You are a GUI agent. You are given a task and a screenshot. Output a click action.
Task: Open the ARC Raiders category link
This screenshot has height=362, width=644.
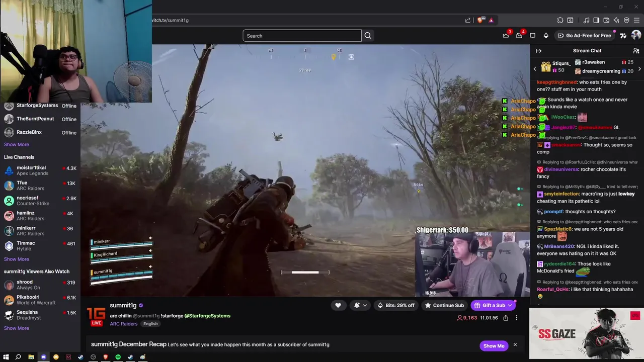pyautogui.click(x=124, y=324)
